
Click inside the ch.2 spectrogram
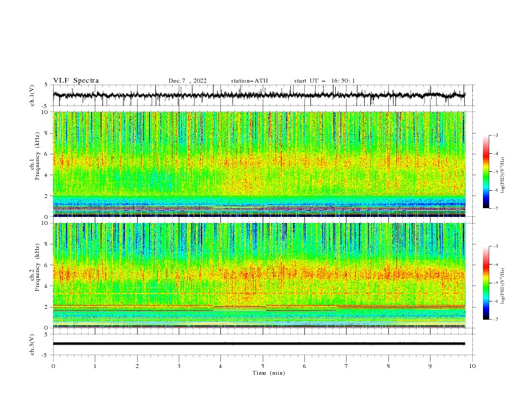(259, 275)
